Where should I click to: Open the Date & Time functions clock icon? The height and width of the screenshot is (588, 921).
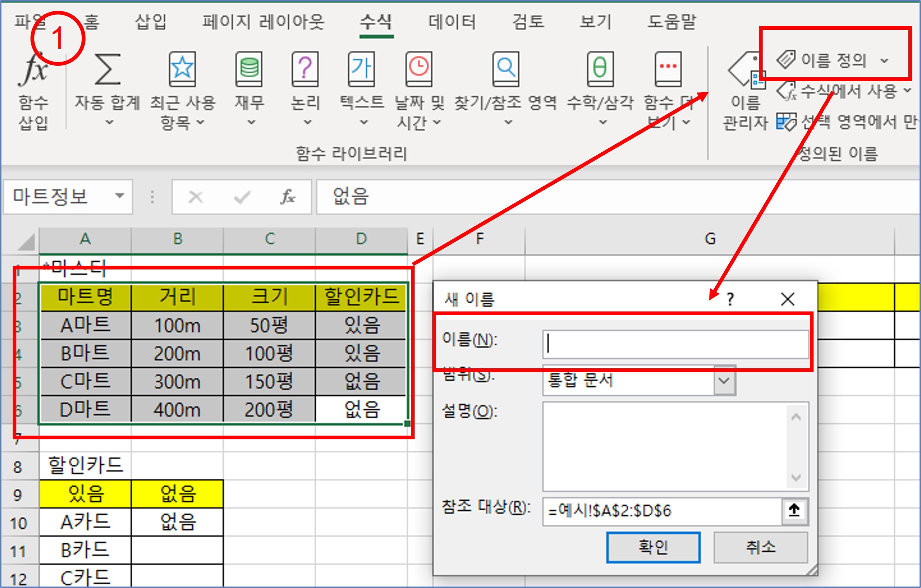419,70
